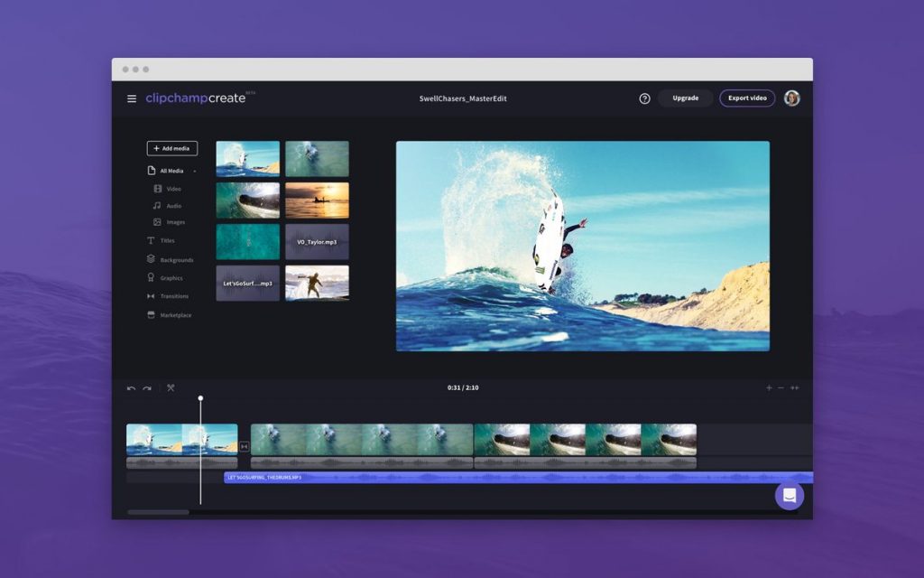The height and width of the screenshot is (578, 924).
Task: Click the help question mark icon
Action: pyautogui.click(x=644, y=98)
